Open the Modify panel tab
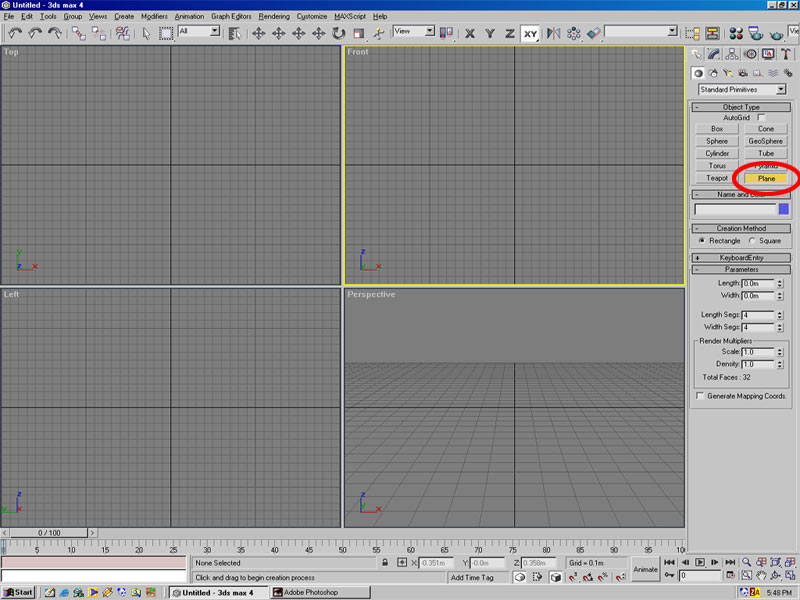 tap(716, 54)
